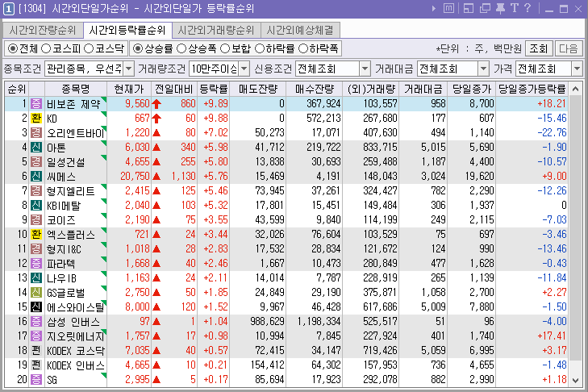Click the 경 badge next to 형지엘리트
This screenshot has height=392, width=588.
pyautogui.click(x=36, y=191)
